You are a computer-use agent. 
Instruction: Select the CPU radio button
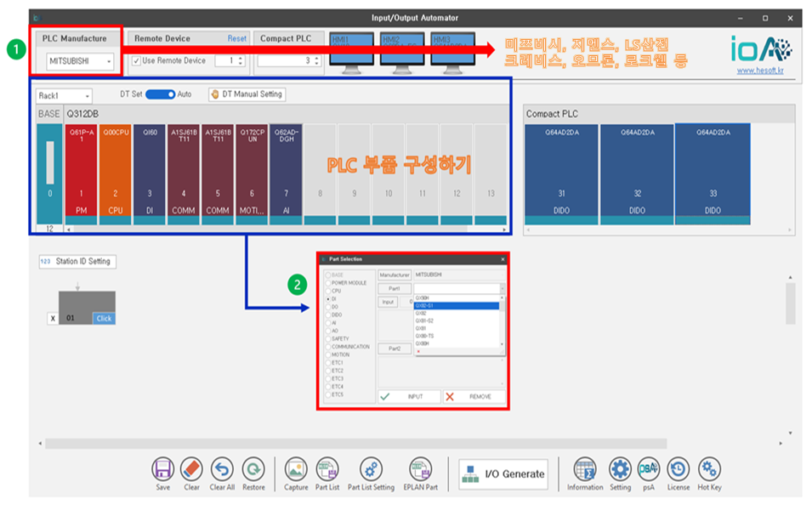[328, 291]
